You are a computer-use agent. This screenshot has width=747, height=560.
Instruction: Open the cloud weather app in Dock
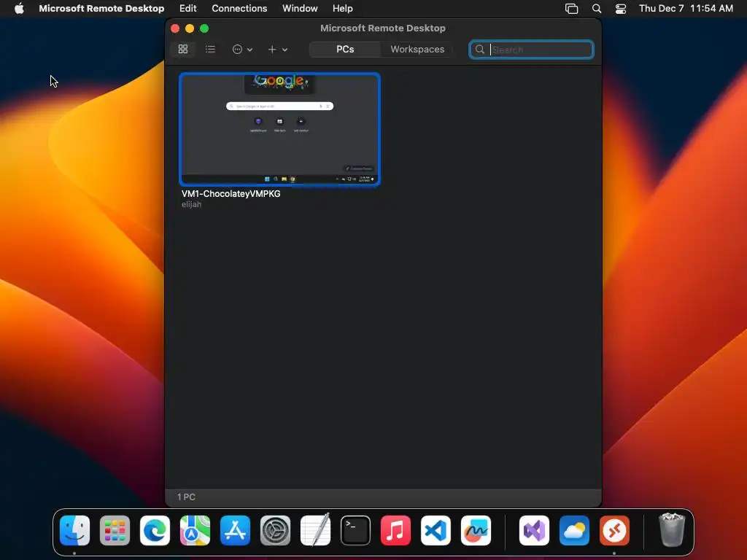click(574, 530)
